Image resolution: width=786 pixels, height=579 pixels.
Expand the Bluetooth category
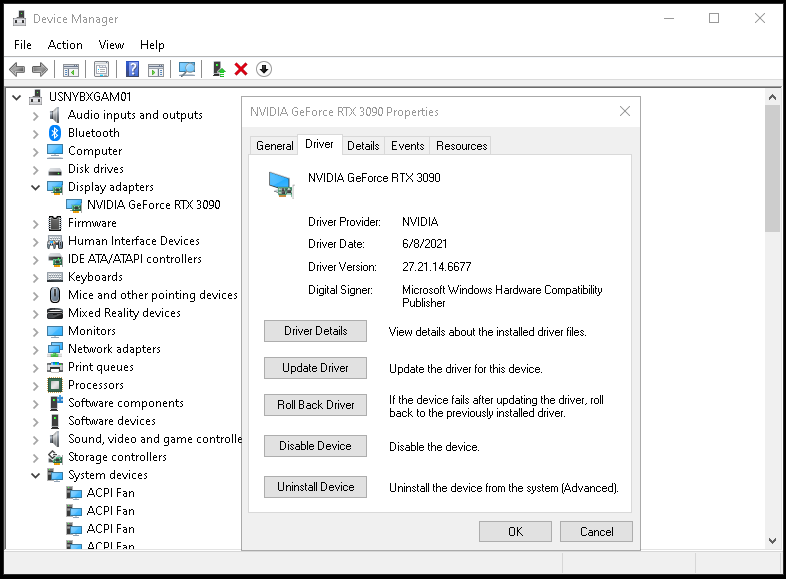[x=36, y=134]
